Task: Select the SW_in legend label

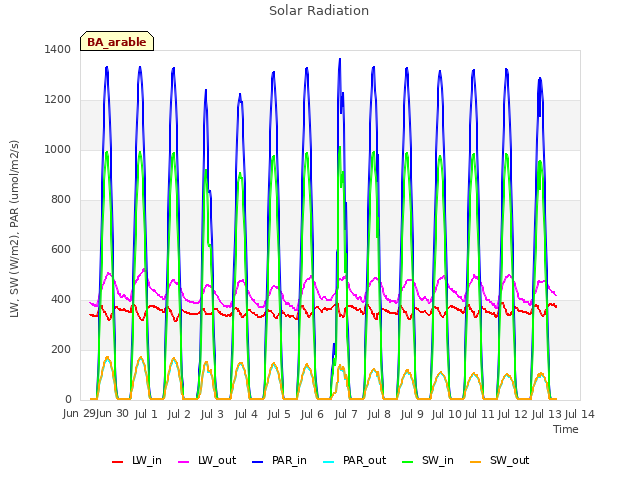Action: [438, 460]
